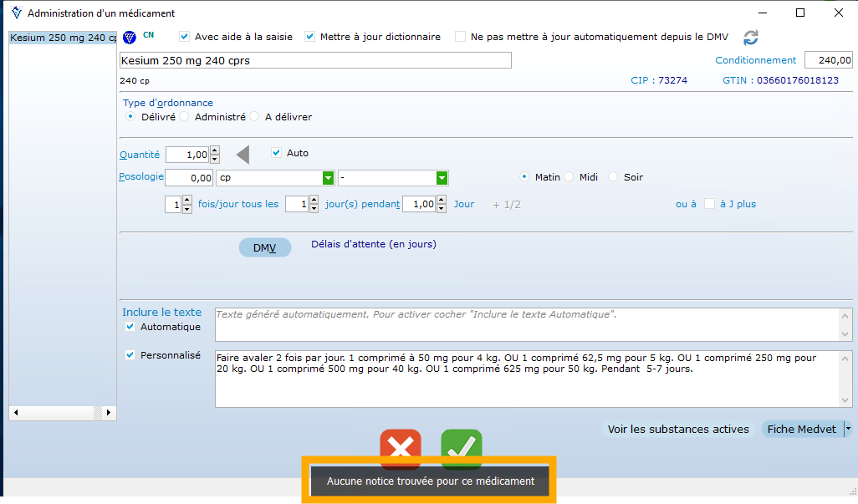
Task: Click the 'CIP : 73274' text
Action: (659, 80)
